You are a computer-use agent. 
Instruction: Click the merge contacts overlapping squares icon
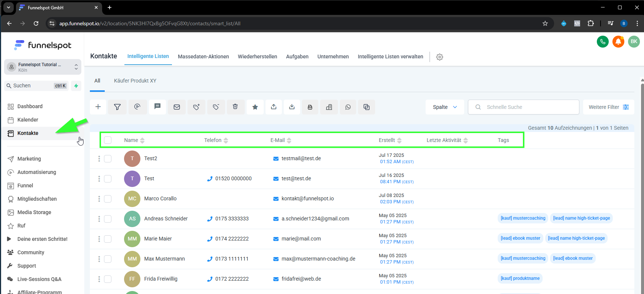pyautogui.click(x=367, y=107)
